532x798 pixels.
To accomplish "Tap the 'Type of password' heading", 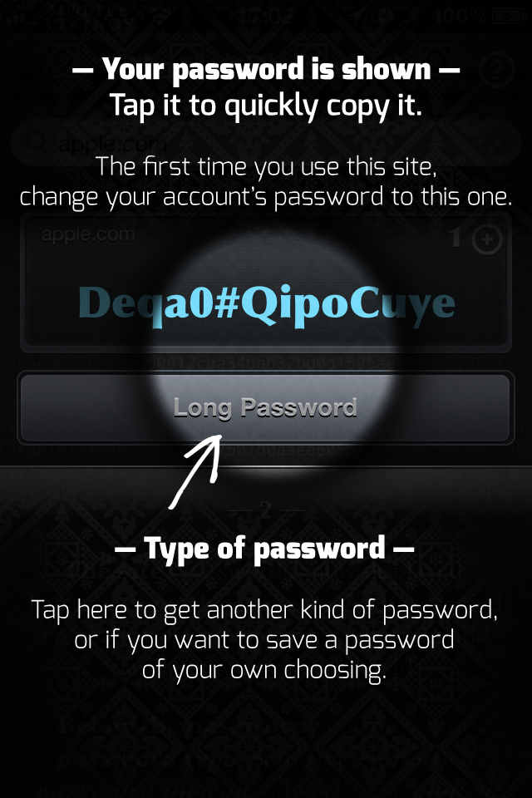I will tap(264, 549).
